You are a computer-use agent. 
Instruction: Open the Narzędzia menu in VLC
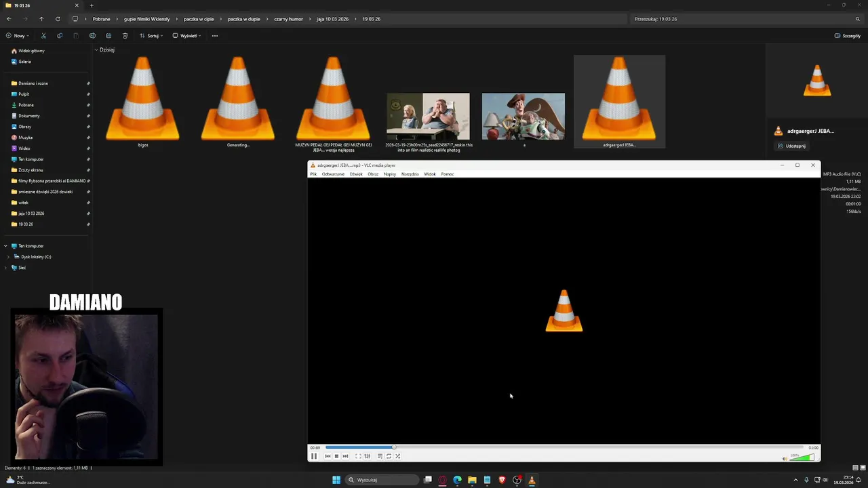(410, 174)
